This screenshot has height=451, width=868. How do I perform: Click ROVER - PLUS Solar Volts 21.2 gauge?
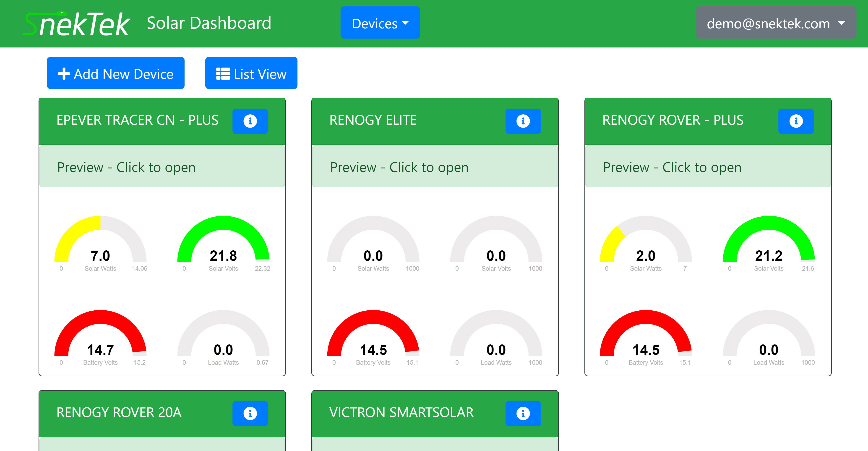tap(769, 244)
